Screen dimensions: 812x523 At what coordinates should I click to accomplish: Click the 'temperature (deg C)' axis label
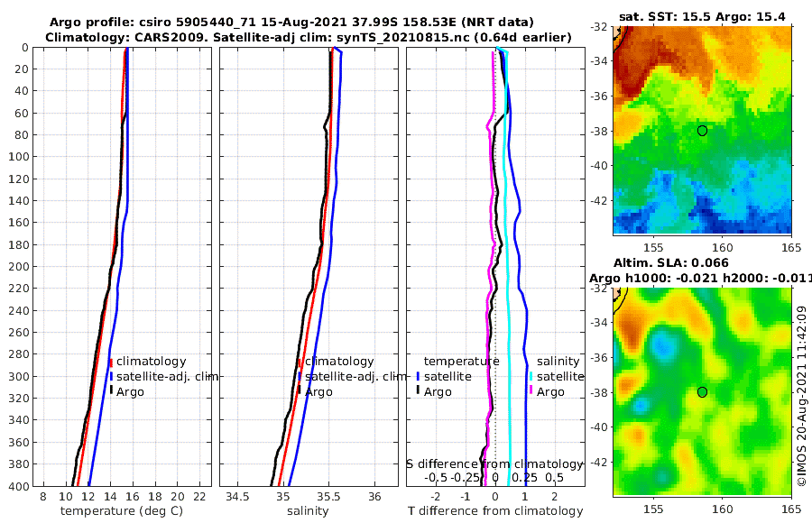tap(122, 511)
